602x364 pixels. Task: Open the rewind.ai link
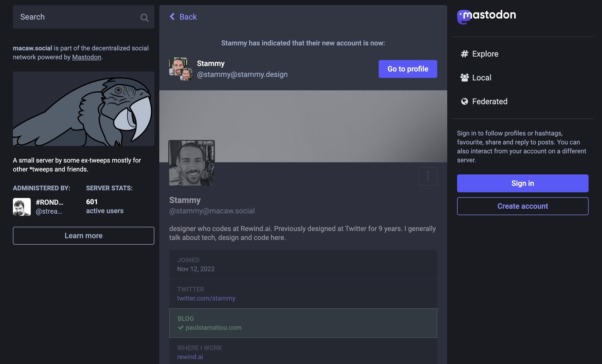click(190, 357)
